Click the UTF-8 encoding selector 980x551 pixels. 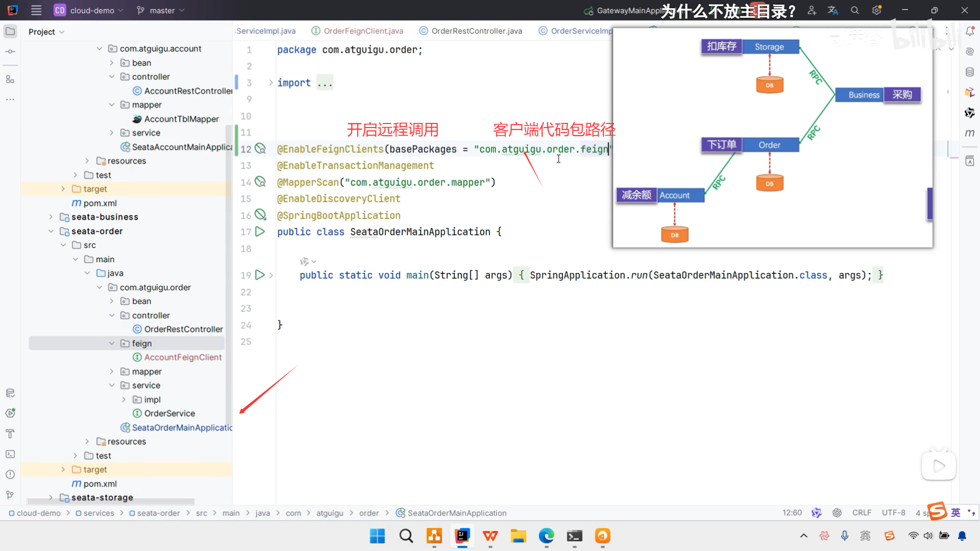tap(893, 513)
